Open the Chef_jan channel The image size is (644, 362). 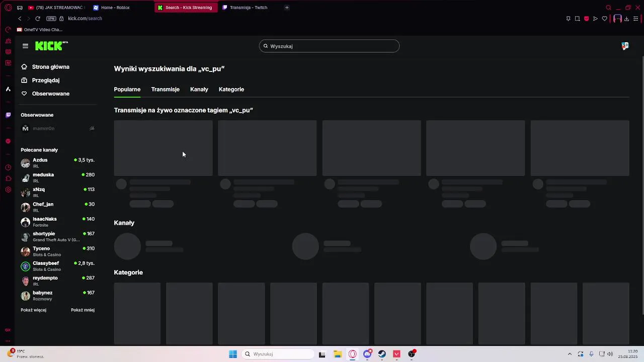click(58, 207)
